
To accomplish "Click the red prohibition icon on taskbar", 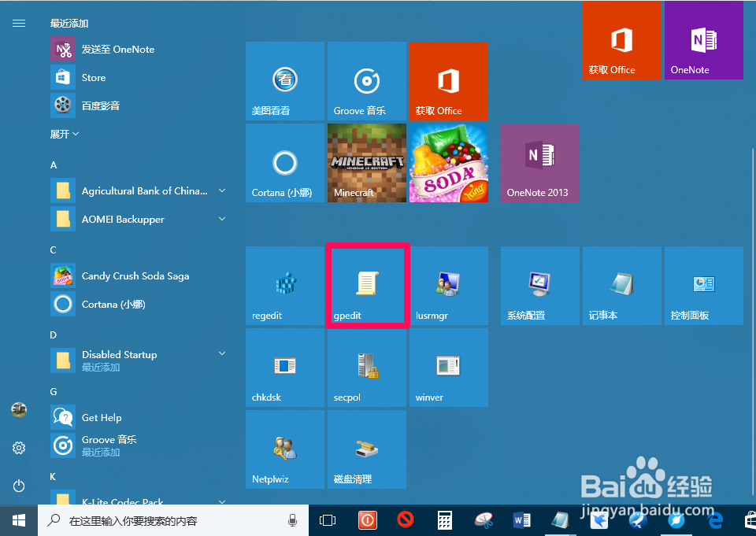I will click(x=406, y=519).
